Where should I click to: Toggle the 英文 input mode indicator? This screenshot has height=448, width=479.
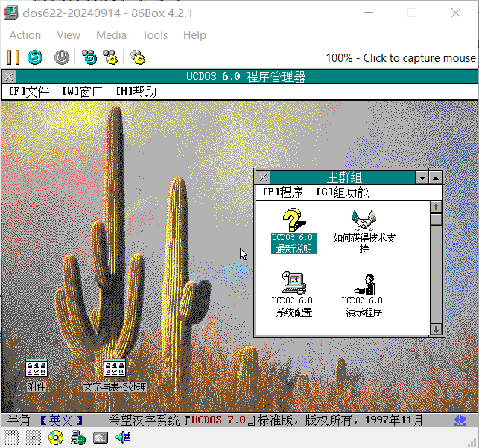(61, 421)
